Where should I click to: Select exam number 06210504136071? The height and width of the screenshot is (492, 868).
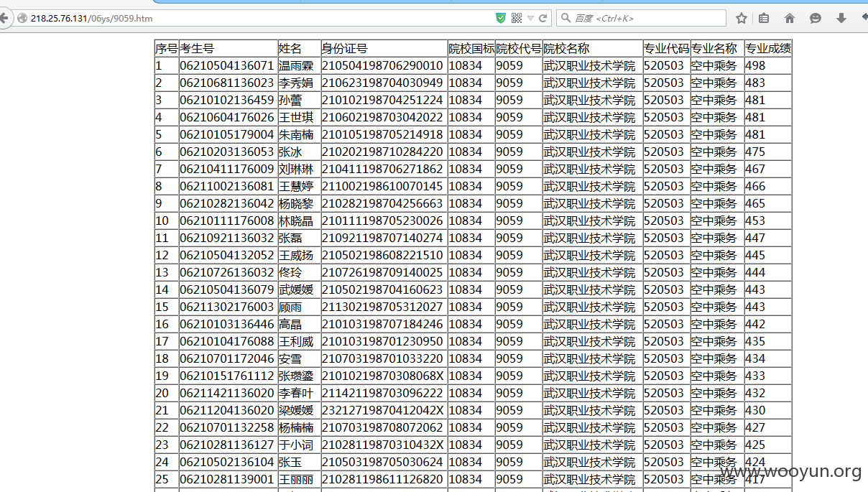click(x=227, y=65)
